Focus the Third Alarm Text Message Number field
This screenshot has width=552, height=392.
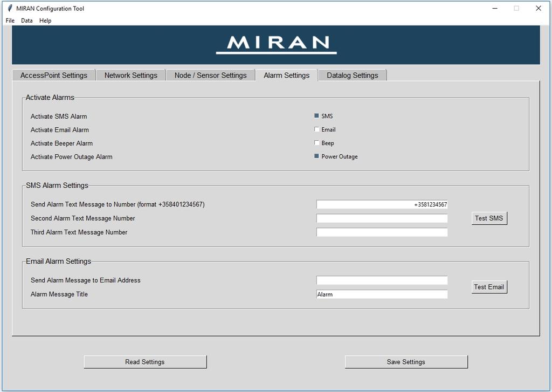(382, 232)
